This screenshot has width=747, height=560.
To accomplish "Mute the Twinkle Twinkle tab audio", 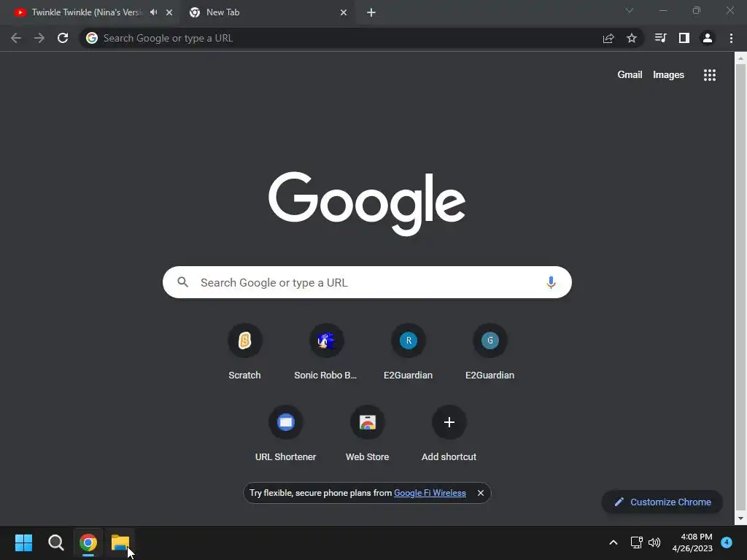I will (153, 12).
